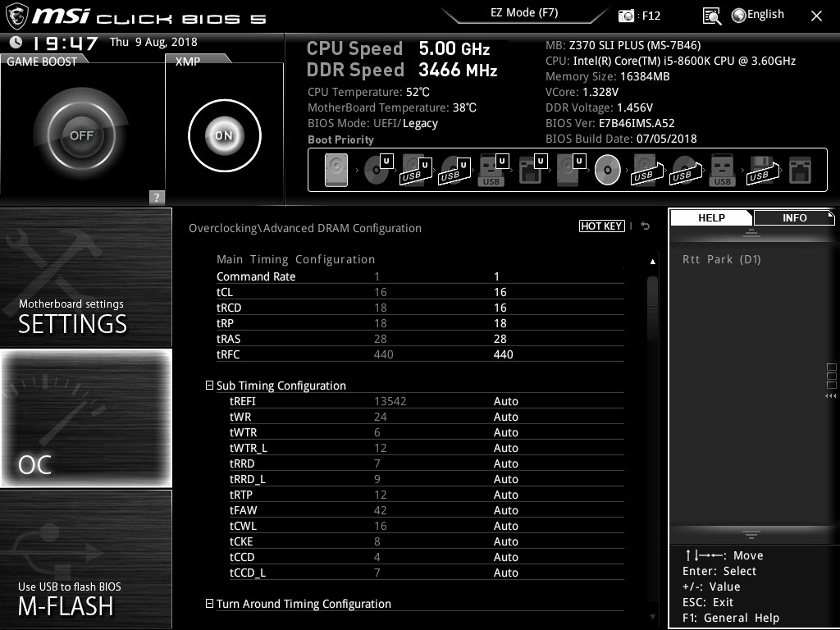Switch to the INFO tab
Screen dimensions: 840x630
794,218
